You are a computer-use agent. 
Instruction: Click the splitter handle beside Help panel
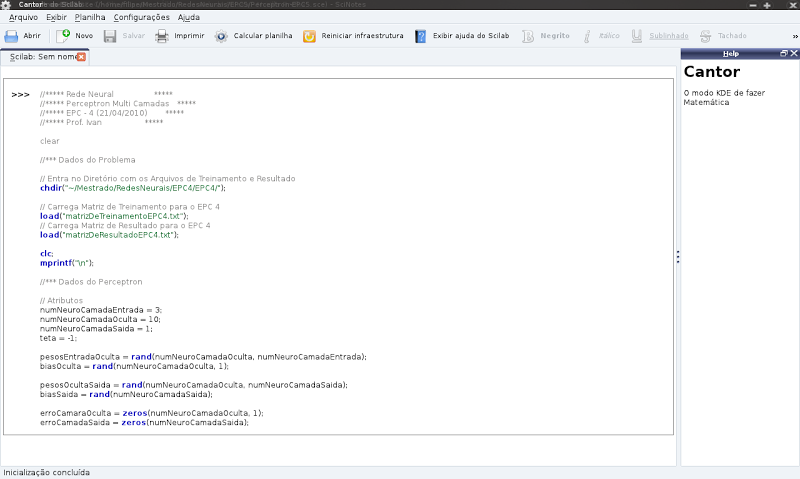click(x=678, y=257)
